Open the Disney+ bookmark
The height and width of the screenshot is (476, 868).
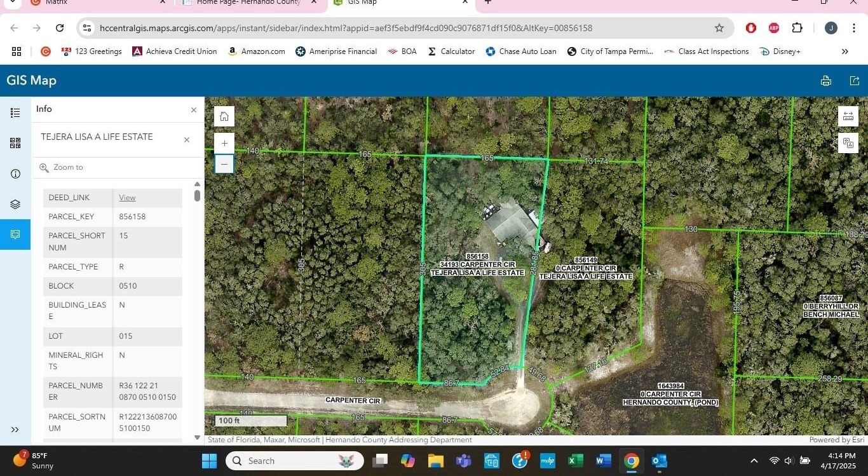pos(780,51)
